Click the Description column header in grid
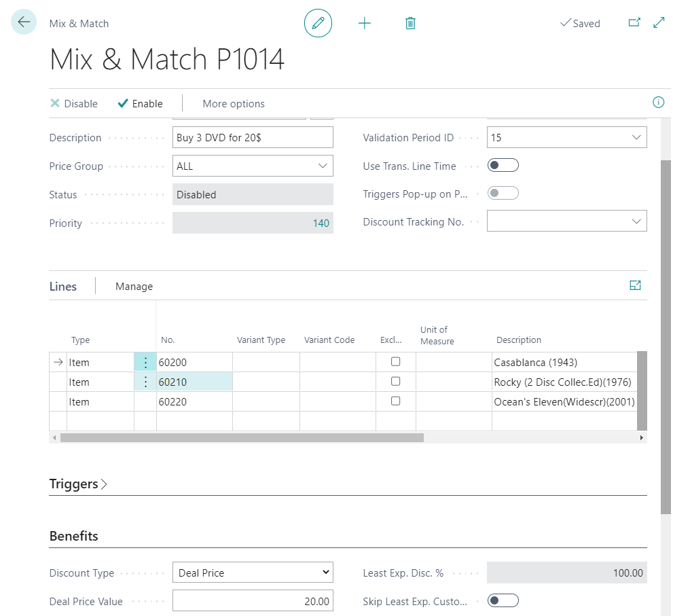Viewport: 673px width, 616px height. (x=518, y=340)
